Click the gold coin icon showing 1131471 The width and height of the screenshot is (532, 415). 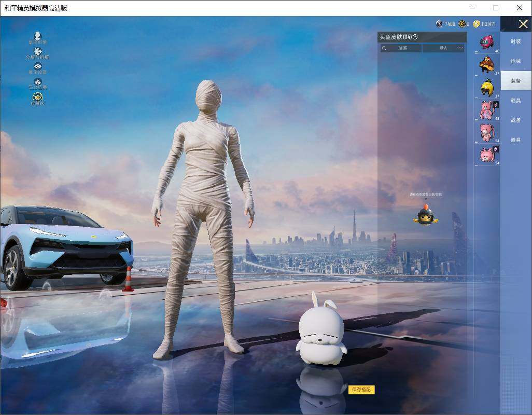(477, 24)
